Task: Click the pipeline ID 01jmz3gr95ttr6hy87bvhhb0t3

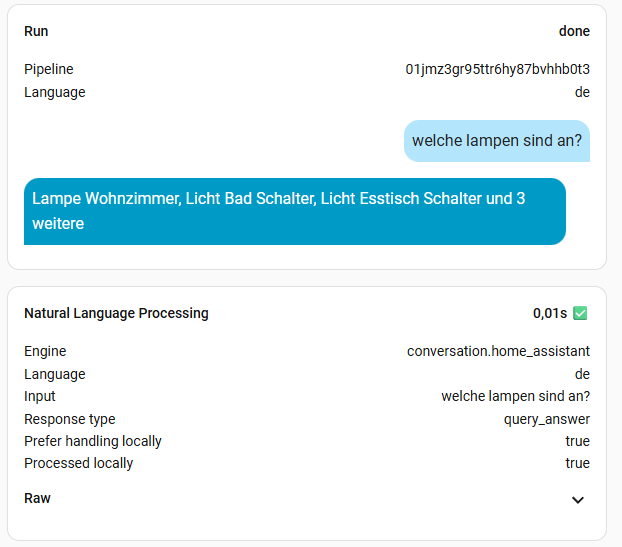Action: (497, 69)
